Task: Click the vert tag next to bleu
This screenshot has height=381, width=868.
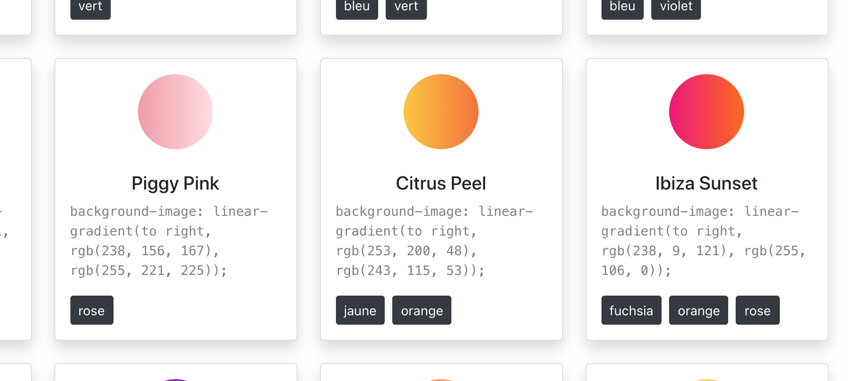Action: pos(406,8)
